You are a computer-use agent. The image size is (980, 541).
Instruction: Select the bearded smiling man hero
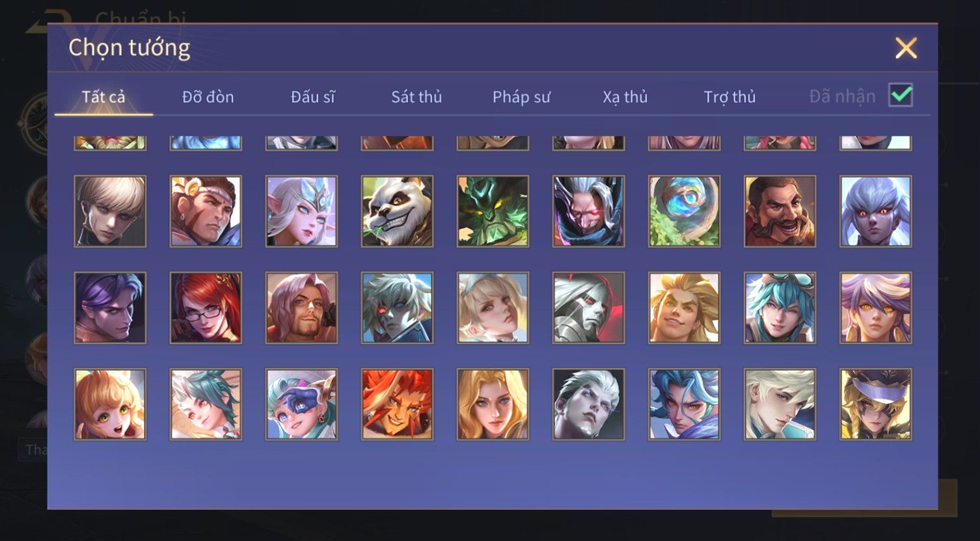(780, 211)
